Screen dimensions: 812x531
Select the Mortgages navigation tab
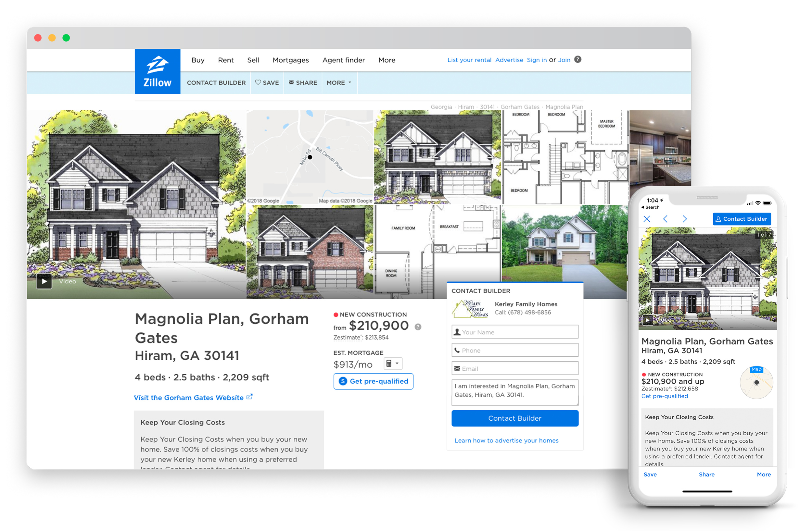pos(290,60)
